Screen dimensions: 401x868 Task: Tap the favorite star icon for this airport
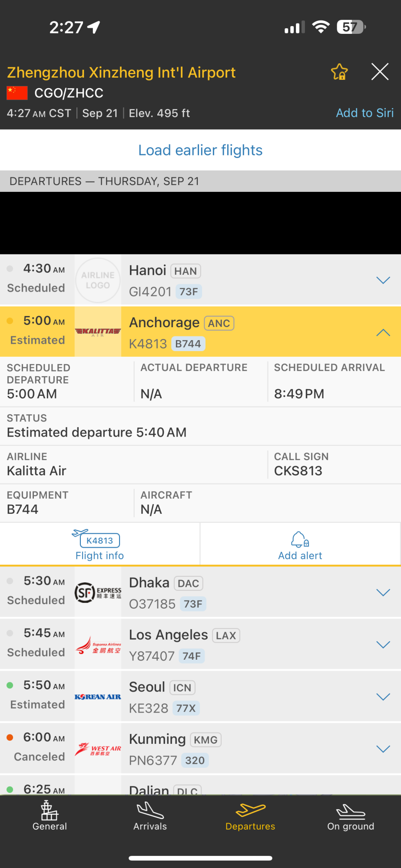pyautogui.click(x=339, y=72)
